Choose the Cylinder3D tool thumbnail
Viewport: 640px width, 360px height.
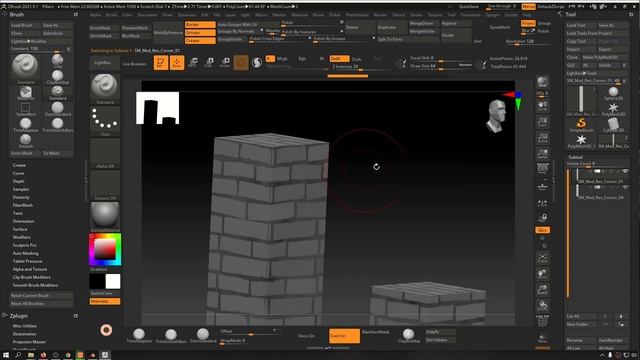pyautogui.click(x=613, y=124)
